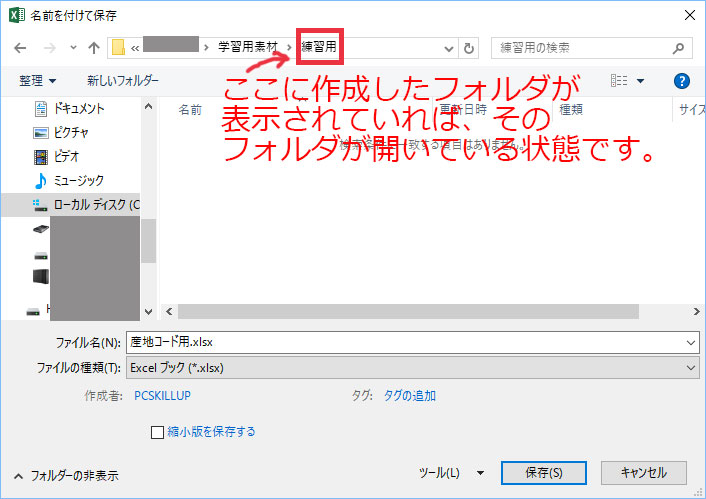Expand address bar history dropdown
The image size is (706, 499).
(448, 48)
